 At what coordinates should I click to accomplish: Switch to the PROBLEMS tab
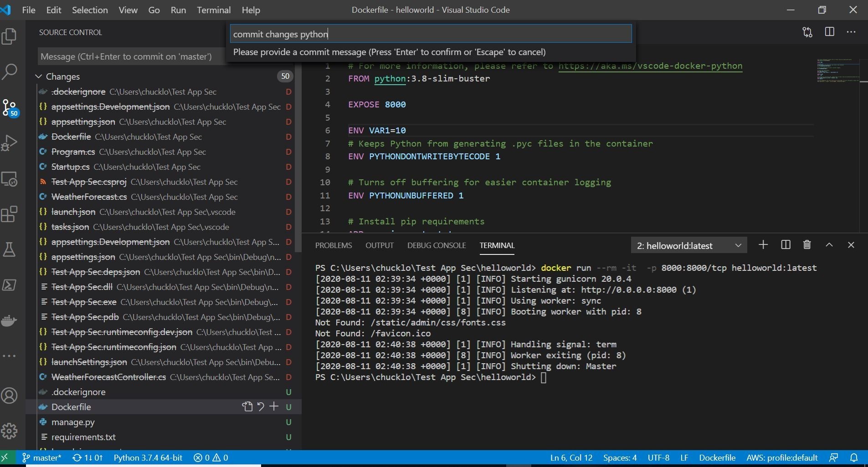point(334,245)
